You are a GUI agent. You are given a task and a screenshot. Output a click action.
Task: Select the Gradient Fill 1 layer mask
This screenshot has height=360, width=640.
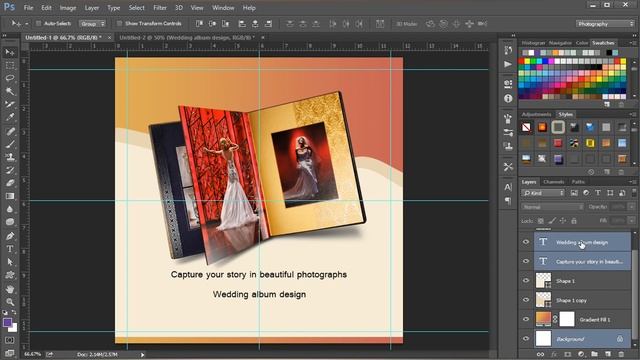tap(567, 319)
